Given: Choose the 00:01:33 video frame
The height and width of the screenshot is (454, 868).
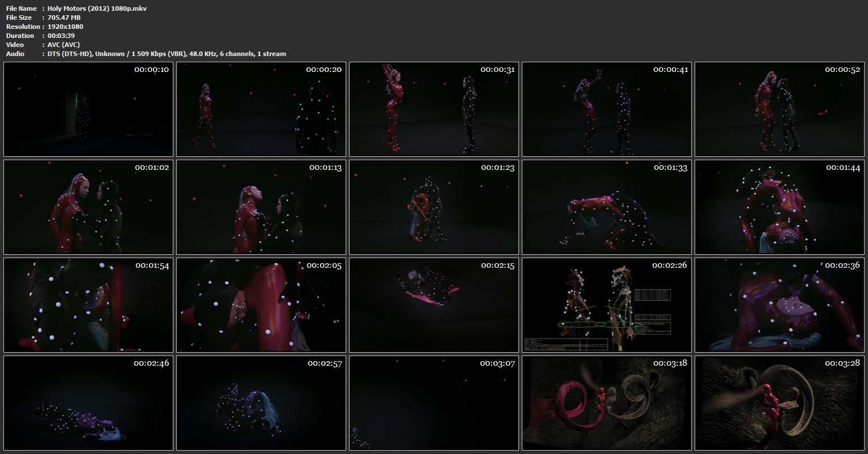Looking at the screenshot, I should click(607, 207).
